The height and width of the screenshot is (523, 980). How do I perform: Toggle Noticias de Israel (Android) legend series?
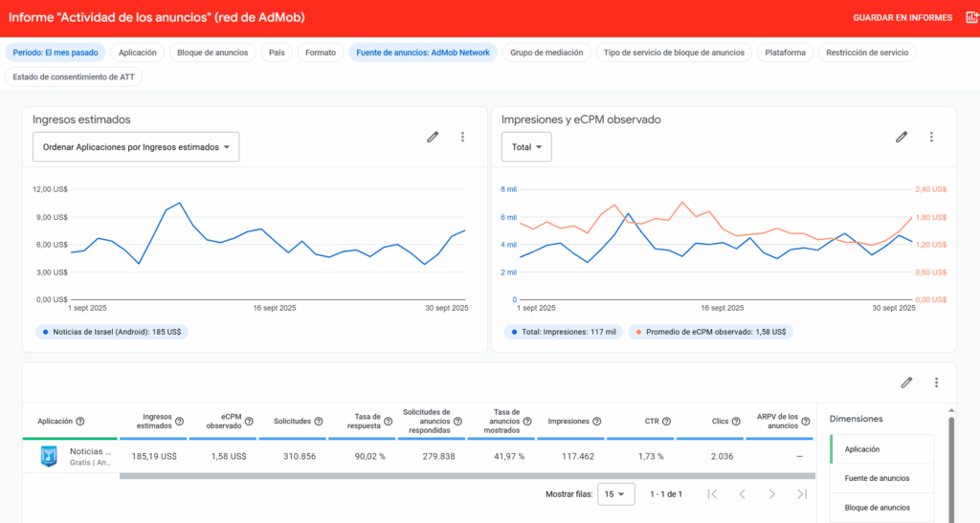coord(113,332)
